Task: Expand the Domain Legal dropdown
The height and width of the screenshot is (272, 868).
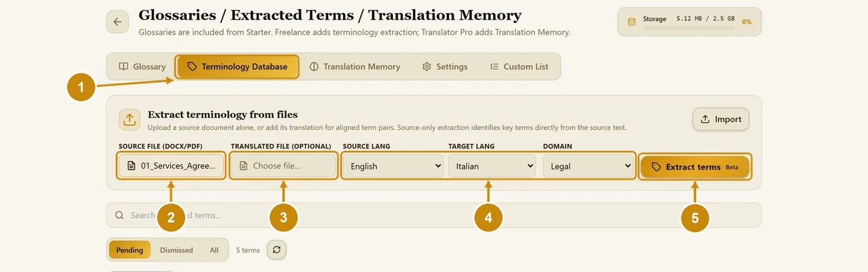Action: click(x=588, y=166)
